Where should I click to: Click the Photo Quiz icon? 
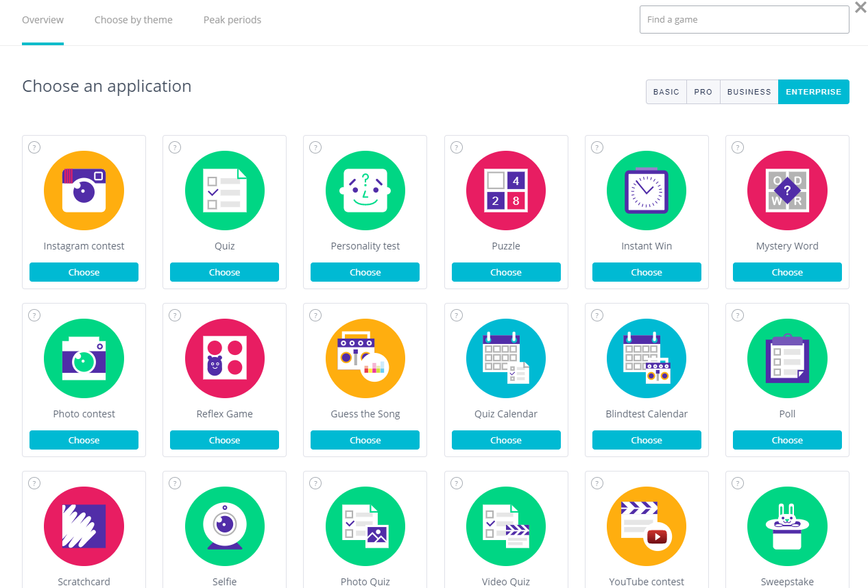pos(365,526)
